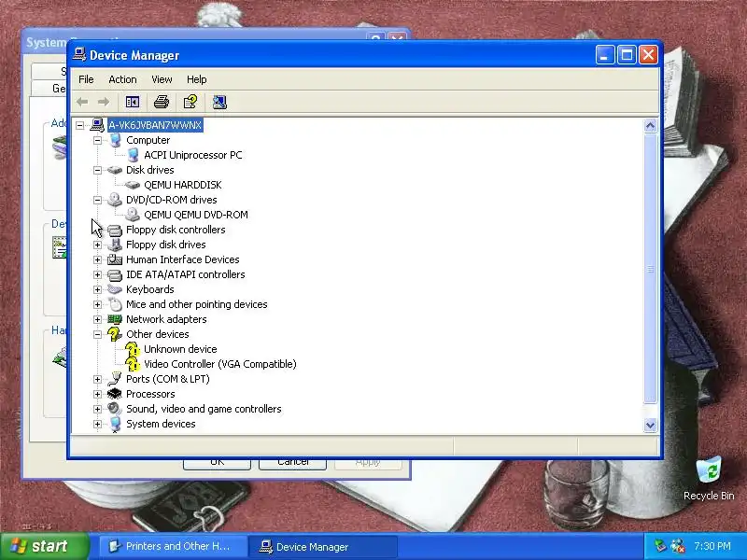
Task: Click the Print toolbar icon
Action: (162, 102)
